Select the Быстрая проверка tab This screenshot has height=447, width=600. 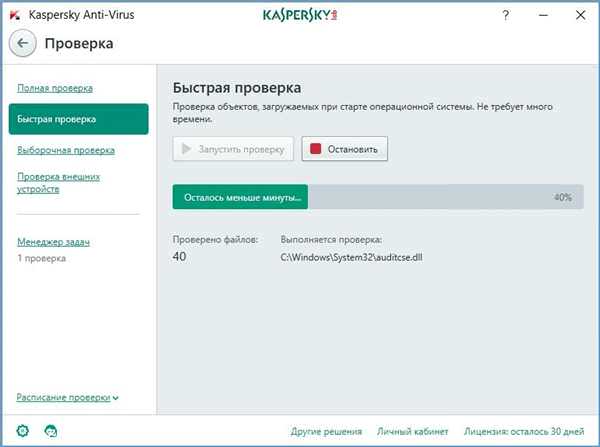coord(78,119)
